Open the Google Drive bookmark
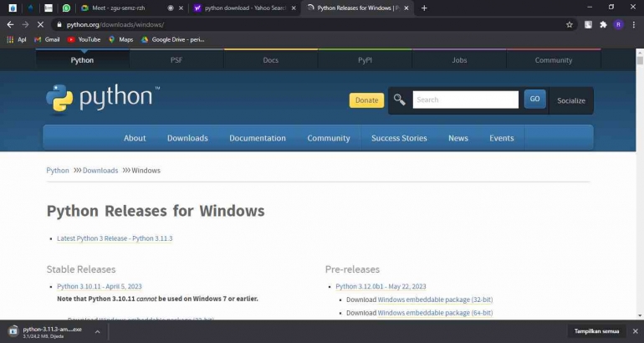This screenshot has width=644, height=343. tap(172, 39)
